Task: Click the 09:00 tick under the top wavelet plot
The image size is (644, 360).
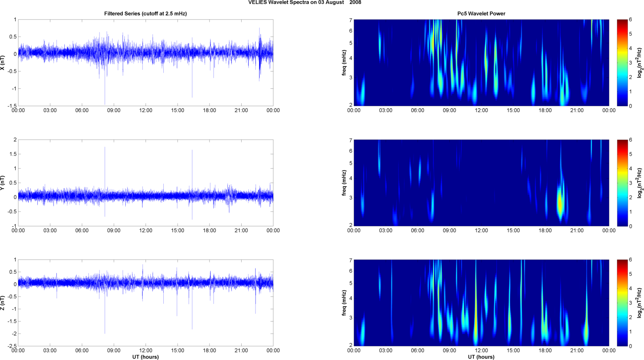Action: (x=449, y=110)
